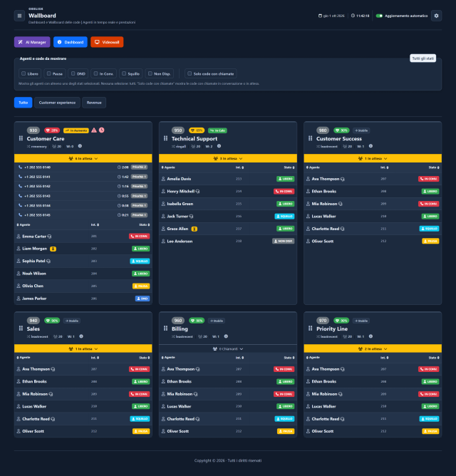The width and height of the screenshot is (456, 476).
Task: Click the Technical Support info icon
Action: click(219, 146)
